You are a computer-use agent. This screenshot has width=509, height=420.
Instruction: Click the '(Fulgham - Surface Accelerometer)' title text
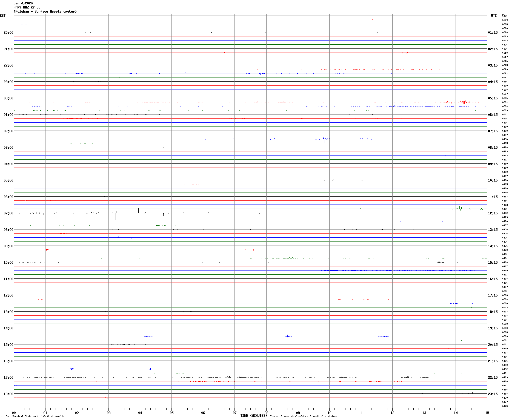pos(45,11)
